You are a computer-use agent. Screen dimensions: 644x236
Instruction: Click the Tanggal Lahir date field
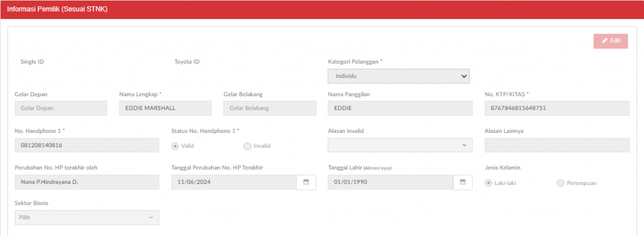coord(391,182)
